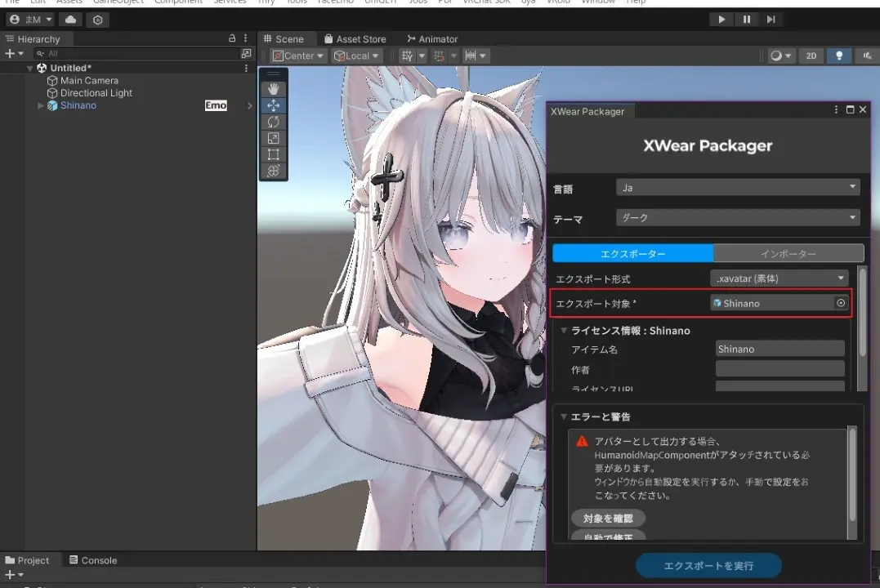880x588 pixels.
Task: Select Main Camera in Hierarchy
Action: coord(89,81)
